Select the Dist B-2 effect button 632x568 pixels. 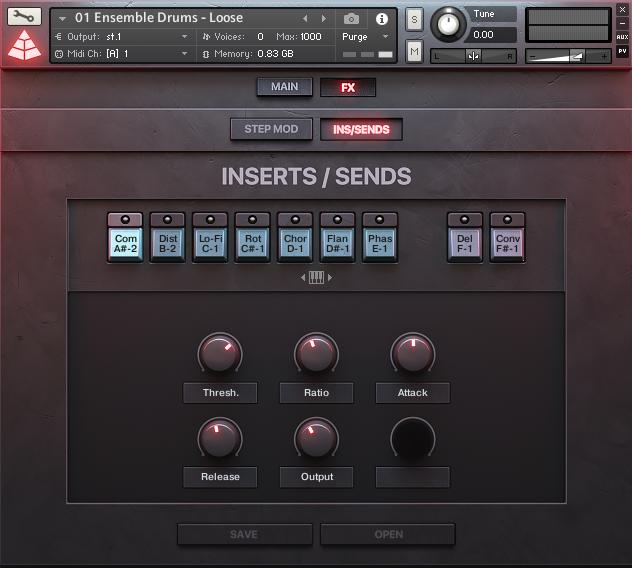pyautogui.click(x=168, y=243)
